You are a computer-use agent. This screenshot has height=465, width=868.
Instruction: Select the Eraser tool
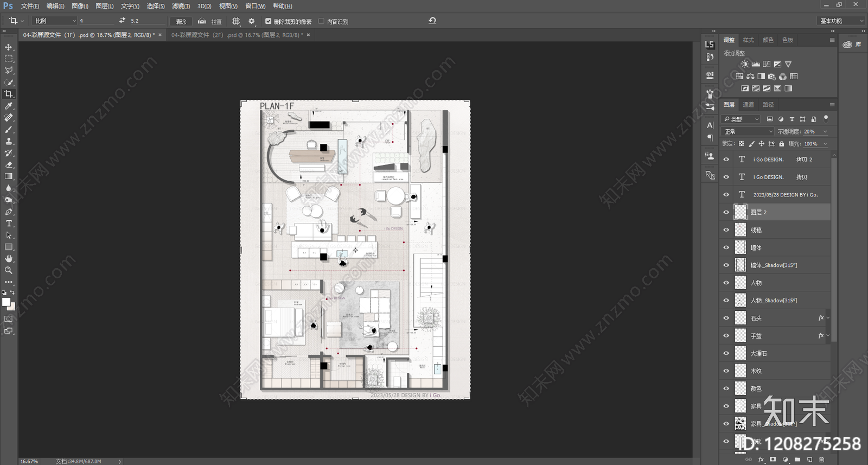[x=9, y=164]
